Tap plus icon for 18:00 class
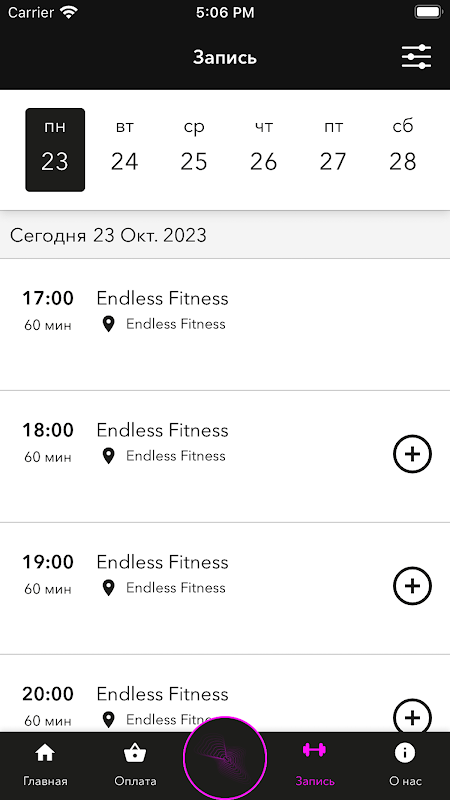This screenshot has height=800, width=450. click(412, 454)
